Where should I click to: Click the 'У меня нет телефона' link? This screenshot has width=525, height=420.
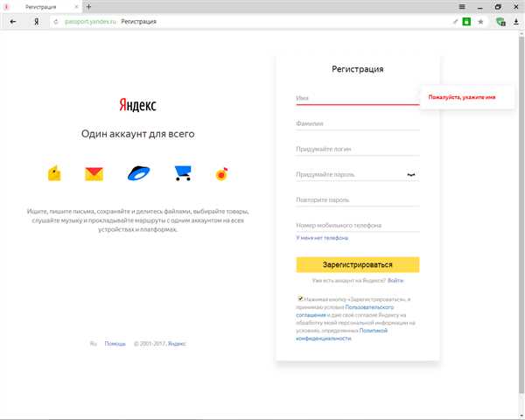coord(322,238)
